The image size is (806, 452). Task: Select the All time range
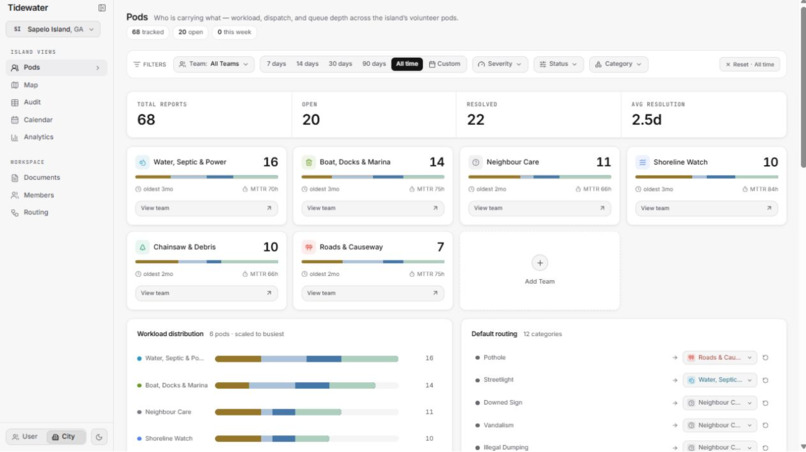[x=407, y=64]
